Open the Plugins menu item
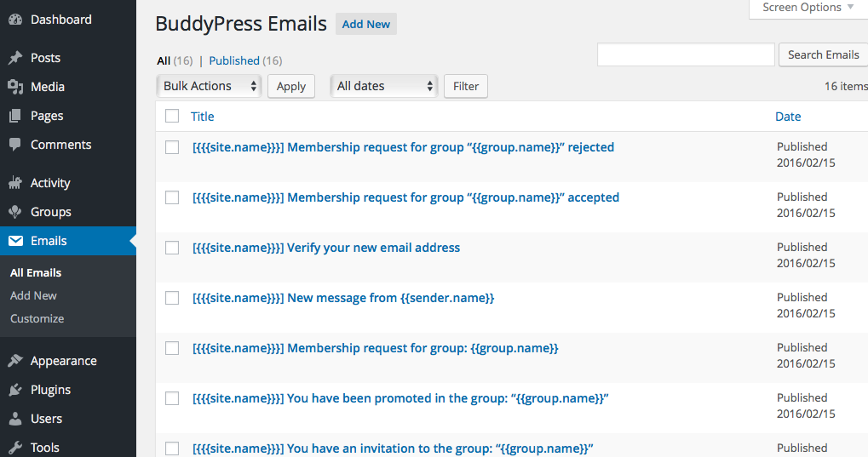868x457 pixels. [50, 390]
